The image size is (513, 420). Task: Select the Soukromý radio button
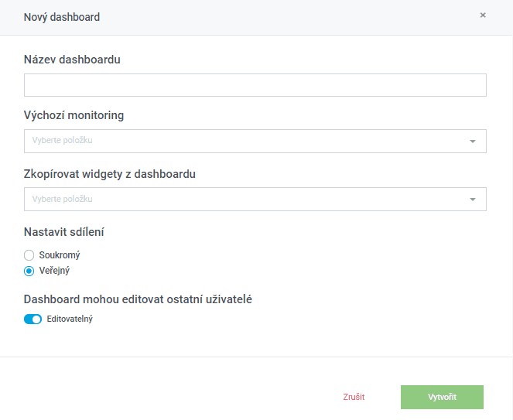[x=29, y=254]
